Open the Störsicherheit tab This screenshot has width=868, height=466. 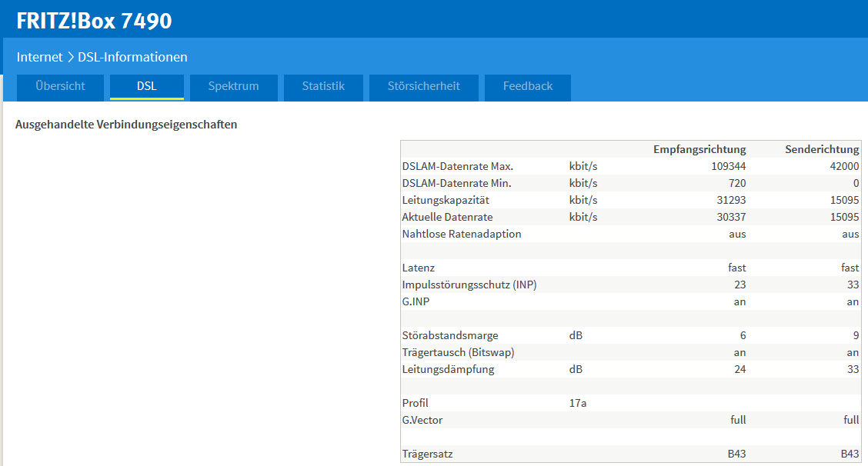(x=424, y=86)
